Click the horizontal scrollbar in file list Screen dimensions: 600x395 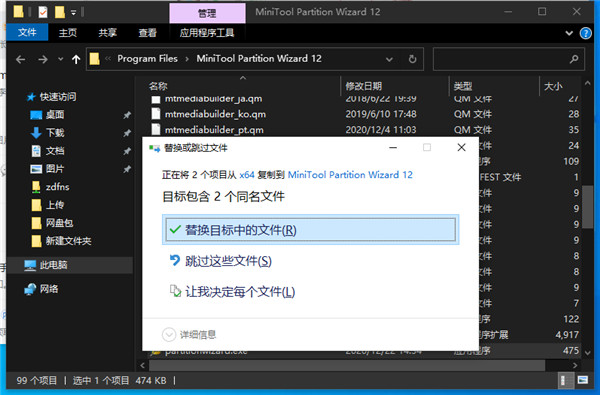pos(347,365)
